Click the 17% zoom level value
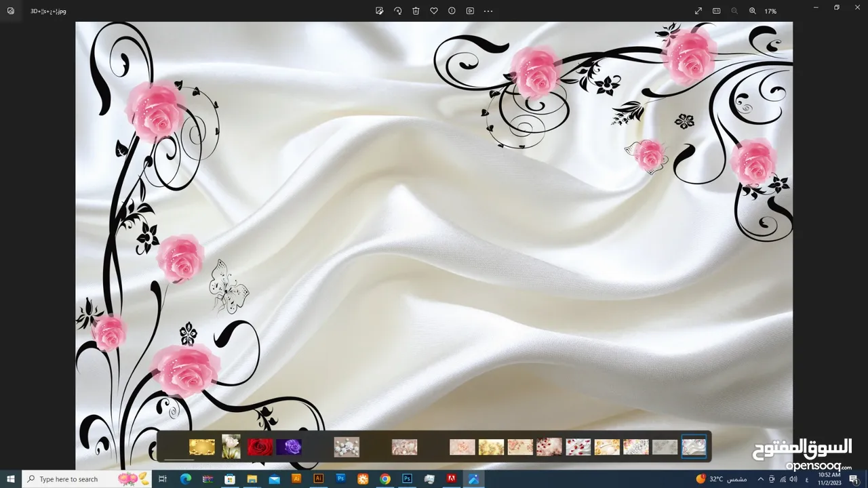The height and width of the screenshot is (488, 868). pos(770,12)
